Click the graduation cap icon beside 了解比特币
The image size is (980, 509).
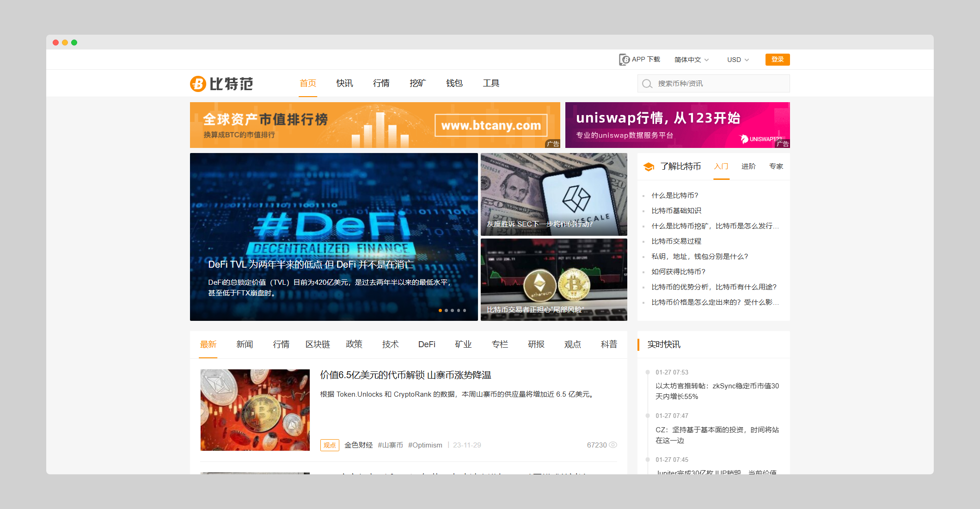(x=649, y=166)
